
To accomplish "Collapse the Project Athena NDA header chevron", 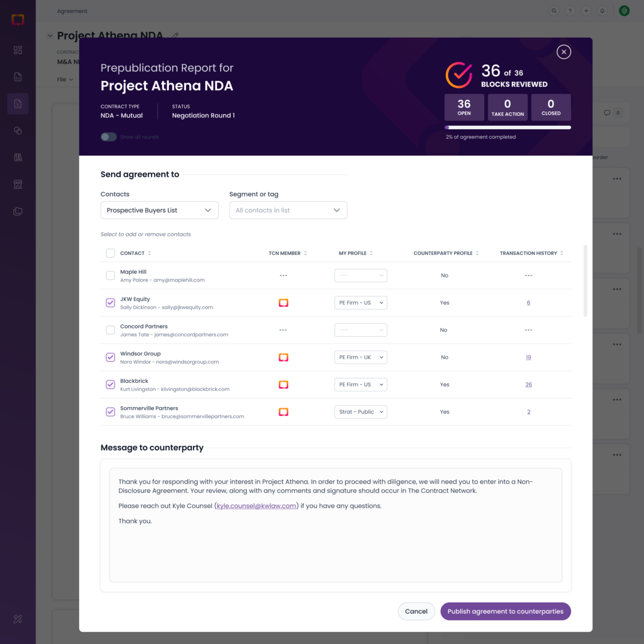I will [50, 35].
